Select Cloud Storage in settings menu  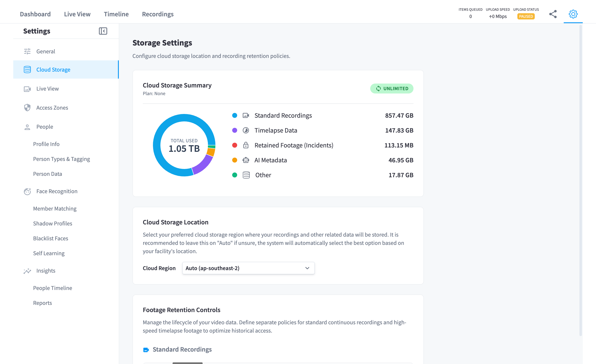tap(66, 70)
